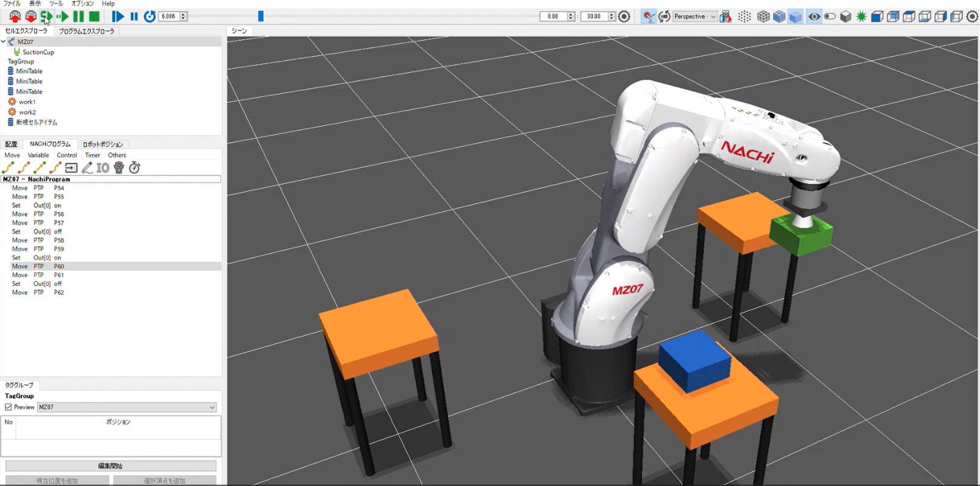Collapse the MZ07 tree node

pyautogui.click(x=4, y=41)
